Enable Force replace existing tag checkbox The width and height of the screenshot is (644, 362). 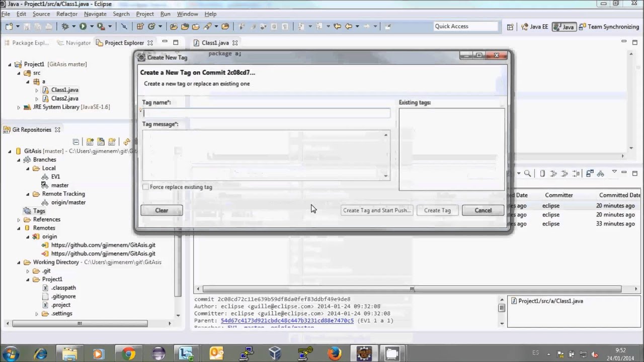(146, 187)
